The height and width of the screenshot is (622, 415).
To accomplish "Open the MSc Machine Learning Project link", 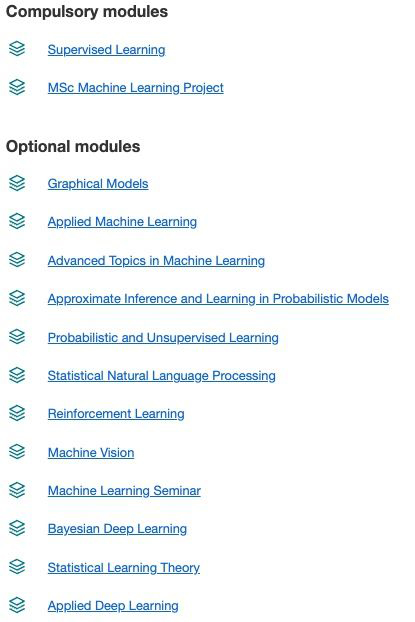I will 136,88.
